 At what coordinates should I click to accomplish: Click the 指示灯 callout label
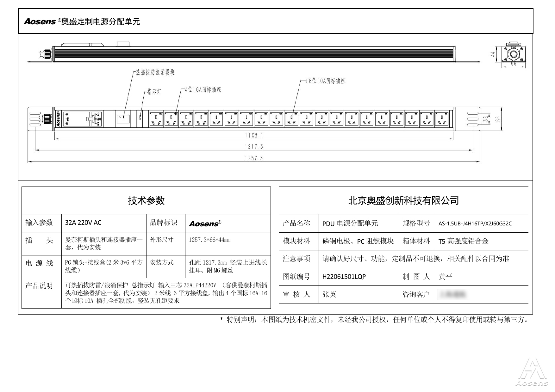tap(154, 92)
